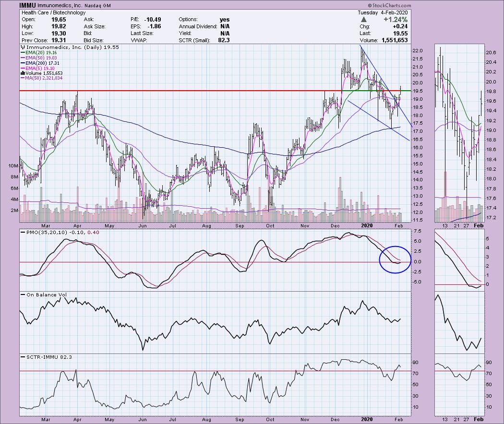Viewport: 504px width, 424px height.
Task: Click the Annual Dividend N/A value
Action: [x=225, y=26]
